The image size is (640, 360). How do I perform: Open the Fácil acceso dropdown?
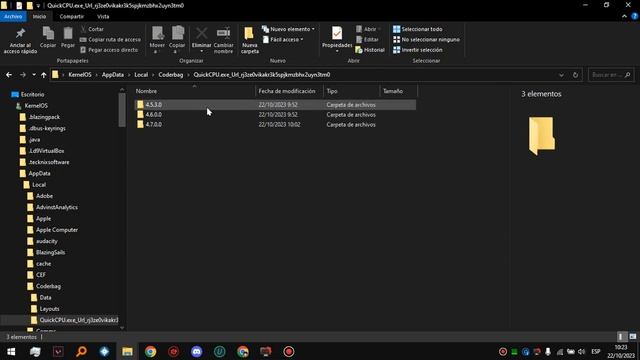tap(283, 40)
